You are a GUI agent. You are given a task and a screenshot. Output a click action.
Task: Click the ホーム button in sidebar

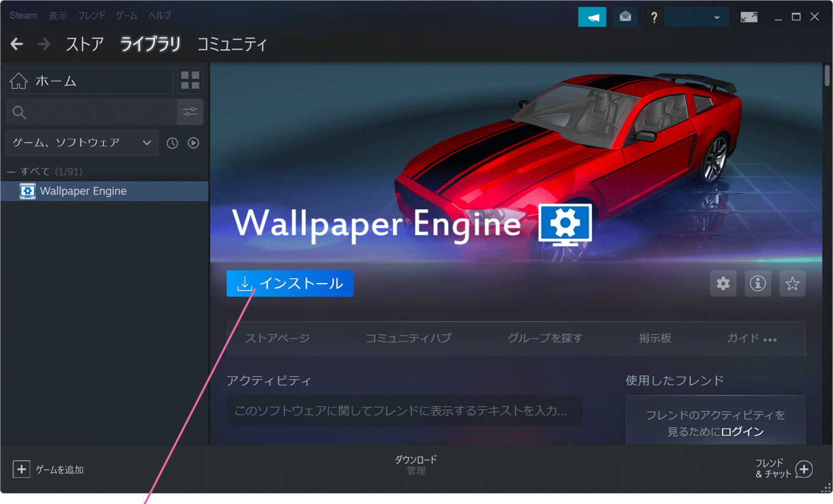click(x=90, y=81)
